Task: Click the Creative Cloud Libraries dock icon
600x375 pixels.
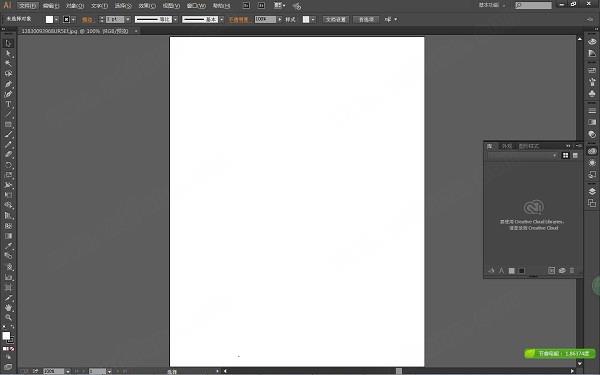Action: click(592, 151)
